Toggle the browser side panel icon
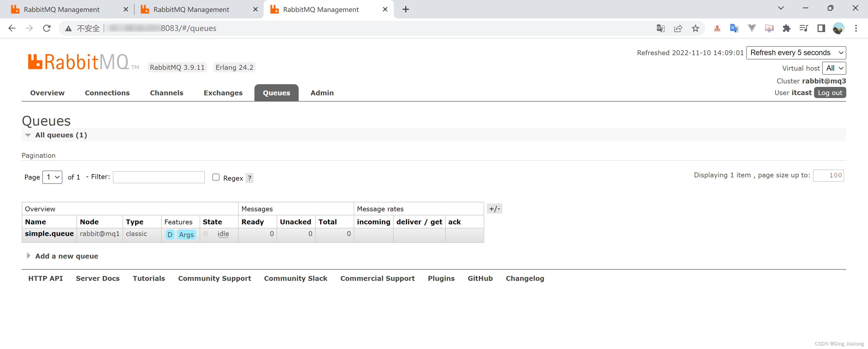The width and height of the screenshot is (868, 349). [x=821, y=28]
